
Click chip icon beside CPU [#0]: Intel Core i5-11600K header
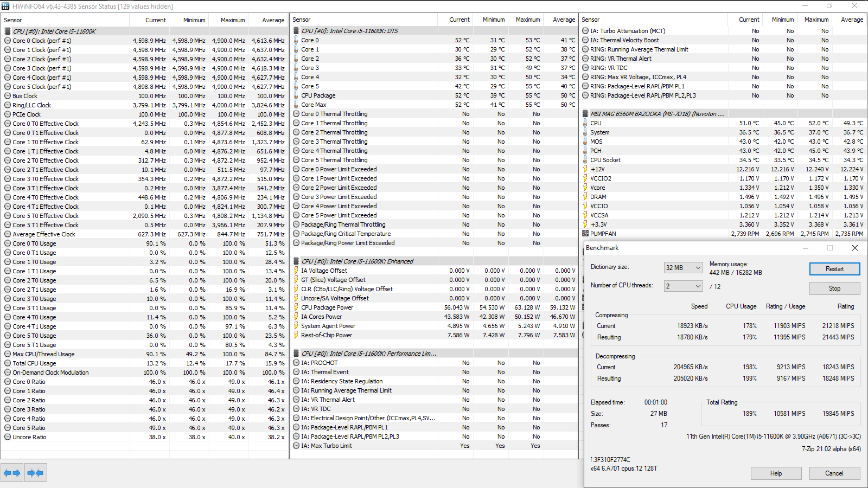tap(8, 31)
